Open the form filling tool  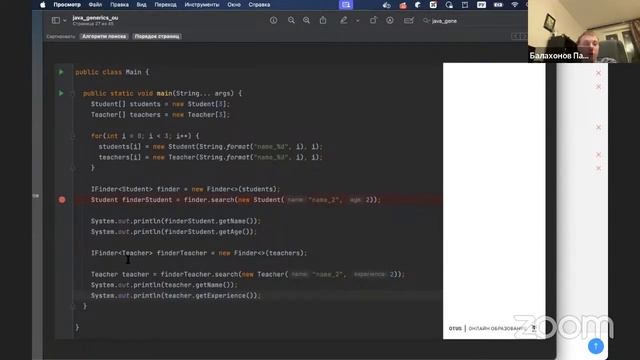tap(409, 20)
